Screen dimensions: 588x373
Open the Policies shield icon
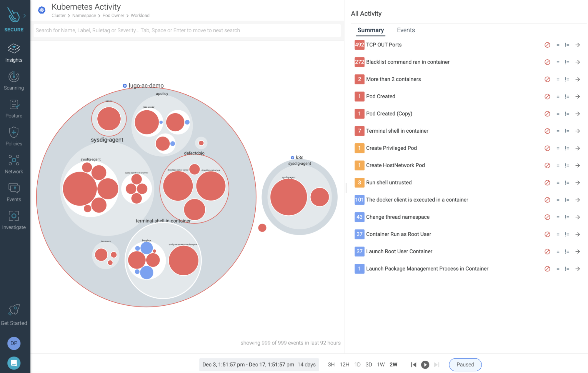[x=14, y=132]
